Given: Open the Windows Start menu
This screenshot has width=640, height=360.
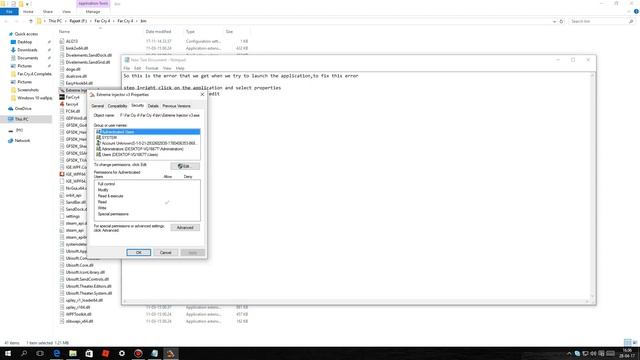Looking at the screenshot, I should click(8, 353).
